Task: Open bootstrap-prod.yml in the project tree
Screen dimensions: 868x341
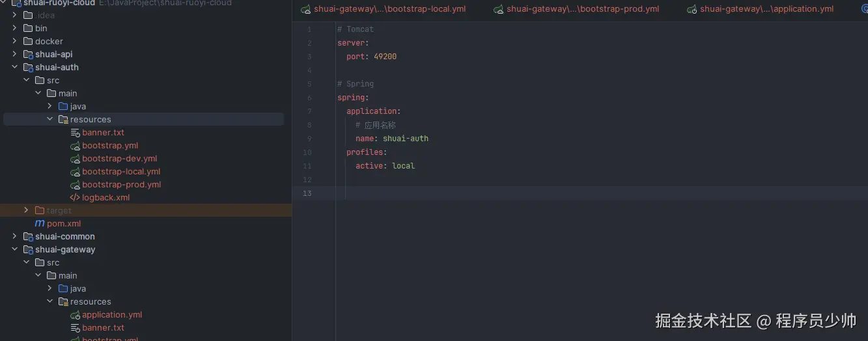Action: (121, 185)
